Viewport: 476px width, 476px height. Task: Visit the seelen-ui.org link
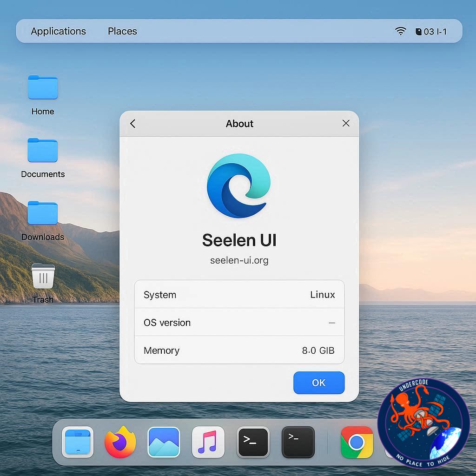click(x=239, y=260)
